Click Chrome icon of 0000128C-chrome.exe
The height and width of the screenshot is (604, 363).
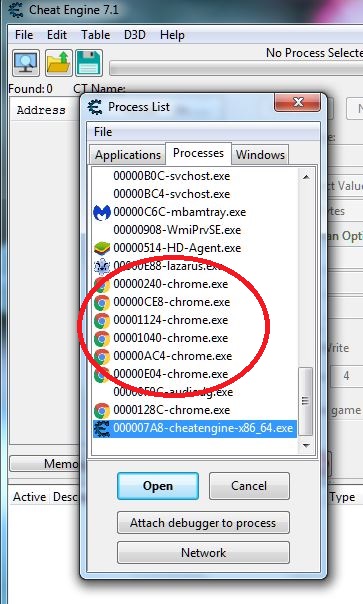click(102, 411)
